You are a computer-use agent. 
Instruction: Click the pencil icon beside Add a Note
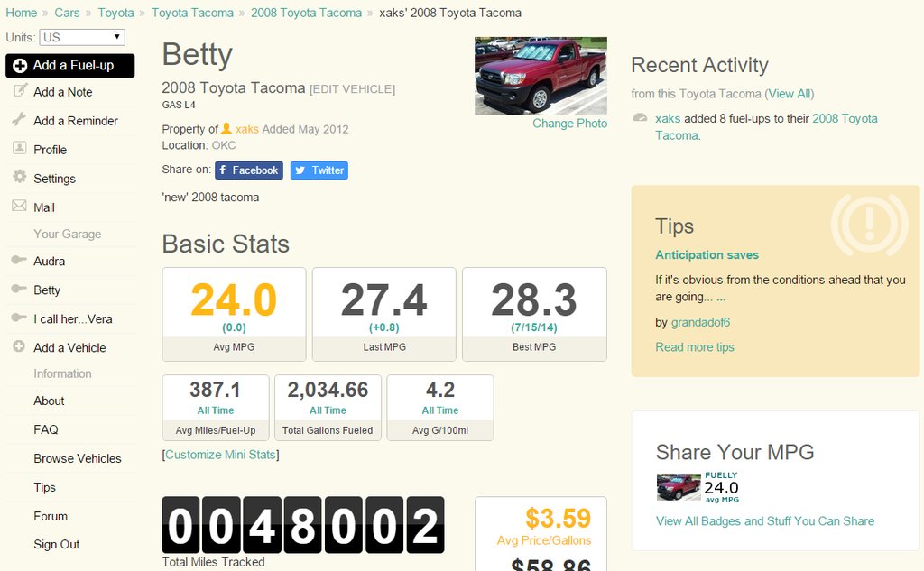click(20, 90)
